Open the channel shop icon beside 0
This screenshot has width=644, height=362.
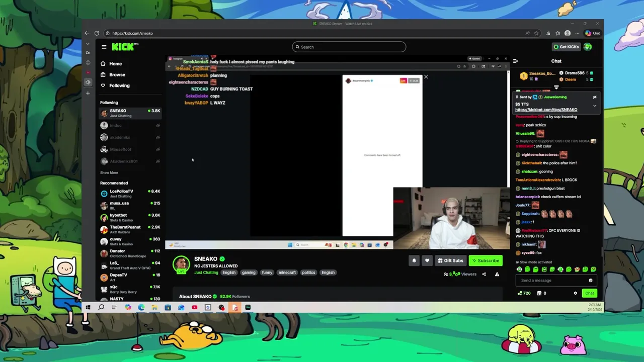point(539,293)
